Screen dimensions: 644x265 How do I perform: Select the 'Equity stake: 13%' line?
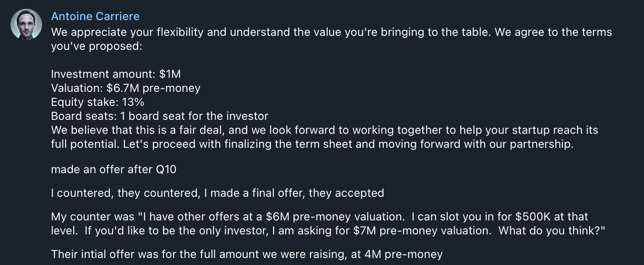[98, 102]
